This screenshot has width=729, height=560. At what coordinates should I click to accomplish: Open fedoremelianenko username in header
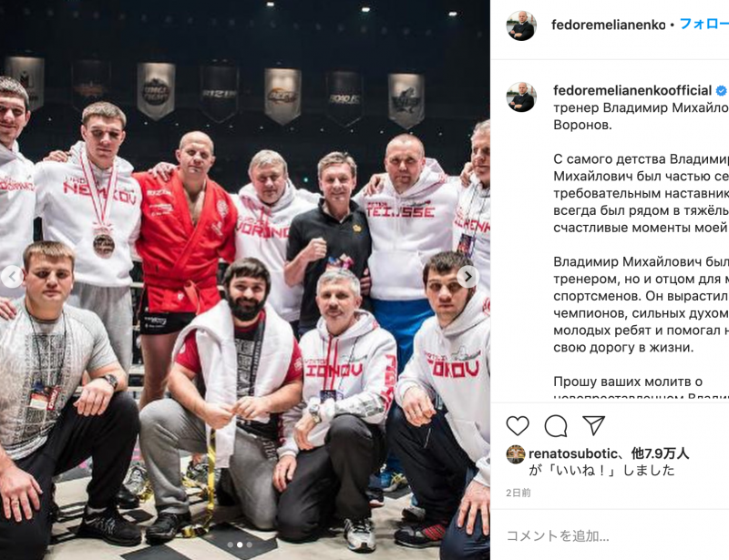[x=608, y=25]
